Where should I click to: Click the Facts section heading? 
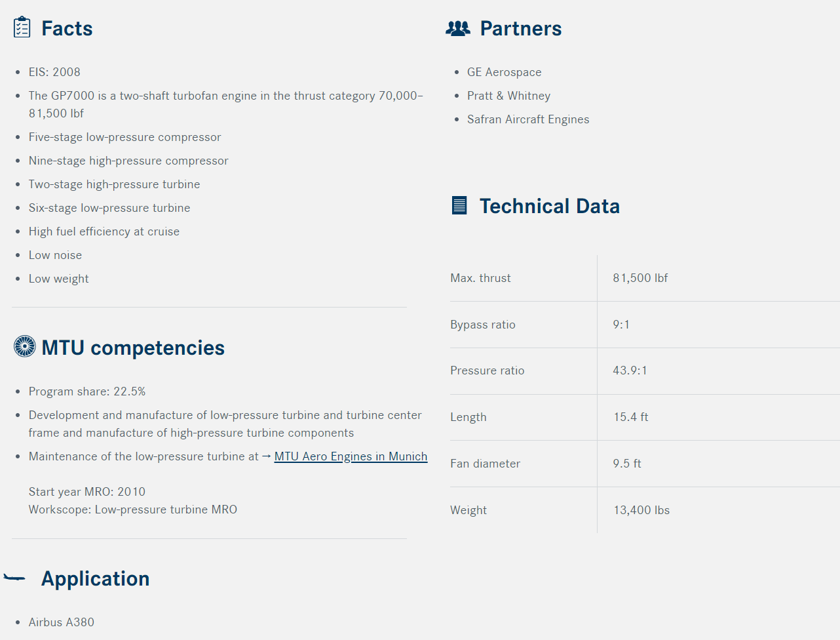tap(67, 28)
